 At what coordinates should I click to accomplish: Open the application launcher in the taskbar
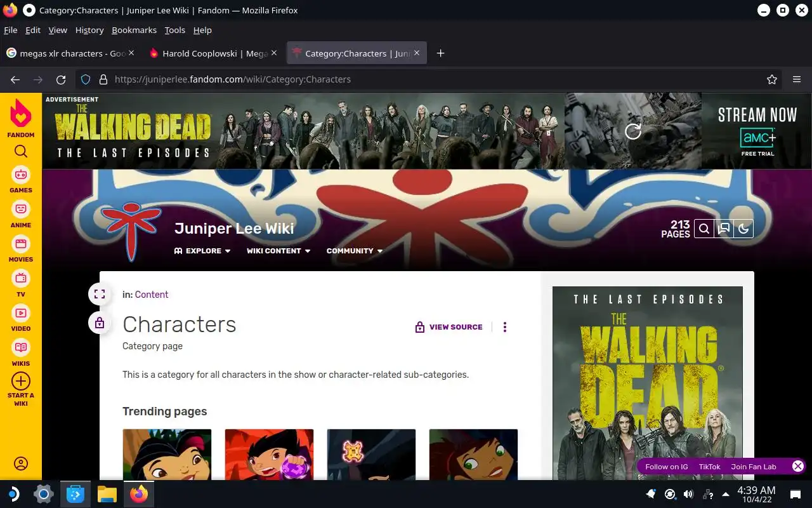pyautogui.click(x=13, y=493)
